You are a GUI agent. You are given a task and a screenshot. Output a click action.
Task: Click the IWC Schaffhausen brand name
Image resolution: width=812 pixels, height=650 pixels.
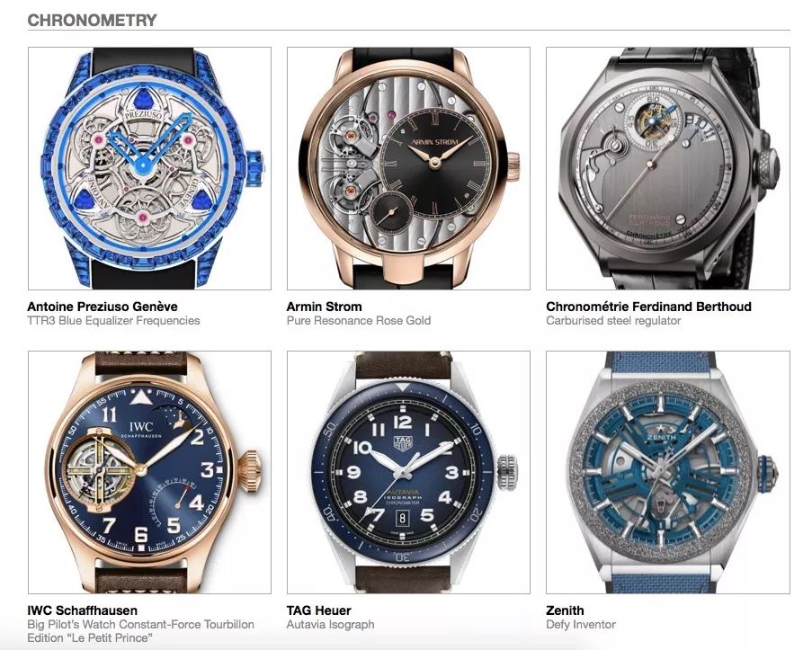83,610
